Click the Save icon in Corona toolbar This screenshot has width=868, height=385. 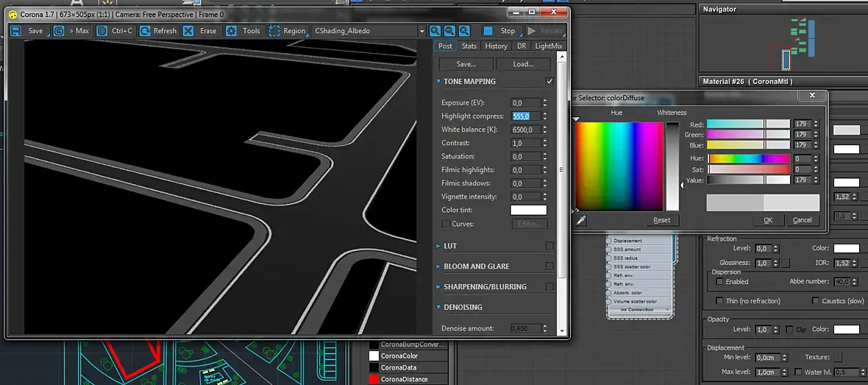point(15,31)
